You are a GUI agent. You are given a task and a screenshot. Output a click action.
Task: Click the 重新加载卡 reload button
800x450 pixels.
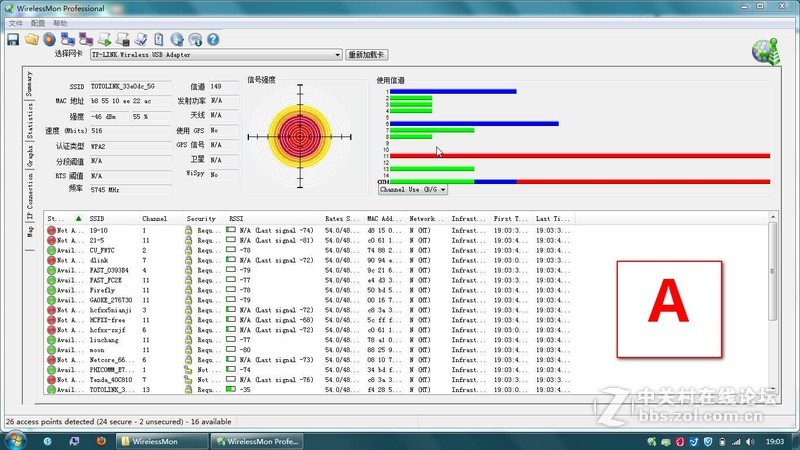[367, 55]
